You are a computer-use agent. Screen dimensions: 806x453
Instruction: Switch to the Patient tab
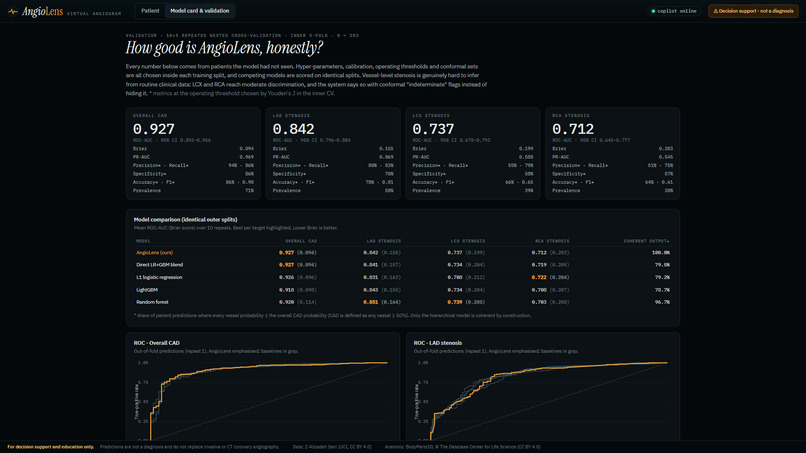[150, 11]
